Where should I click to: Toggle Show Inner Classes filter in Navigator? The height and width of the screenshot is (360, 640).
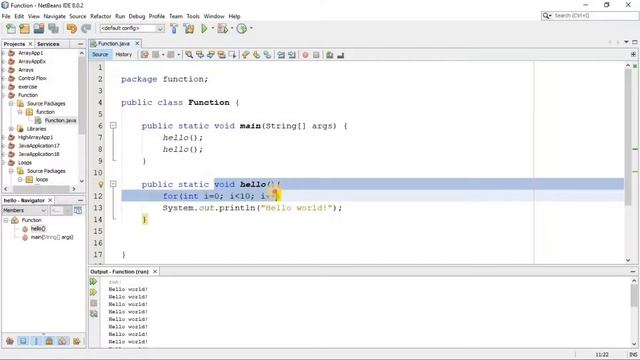(62, 341)
